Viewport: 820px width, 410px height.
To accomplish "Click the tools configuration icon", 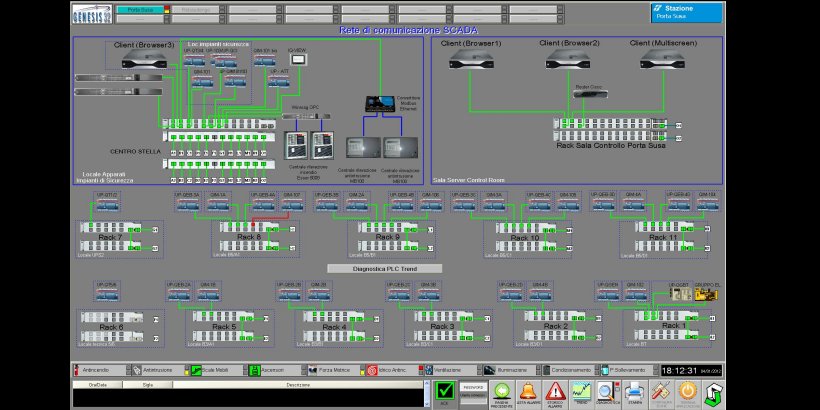I will (x=662, y=394).
